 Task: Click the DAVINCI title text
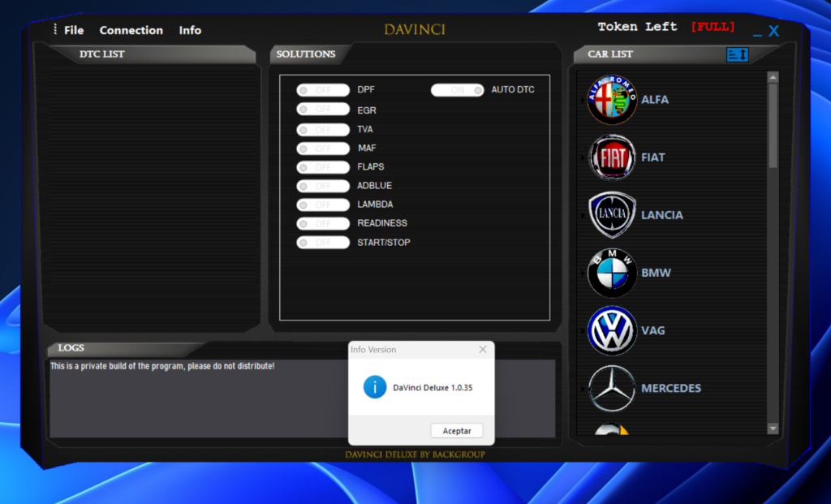pos(415,30)
